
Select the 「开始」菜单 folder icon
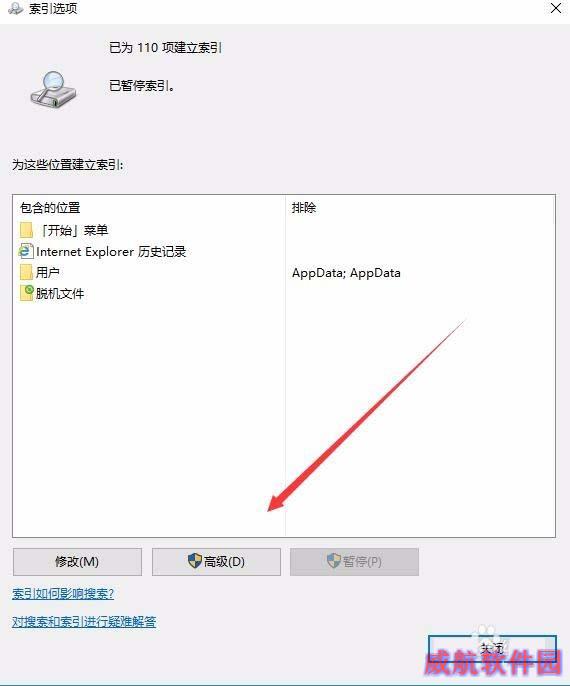pos(26,230)
